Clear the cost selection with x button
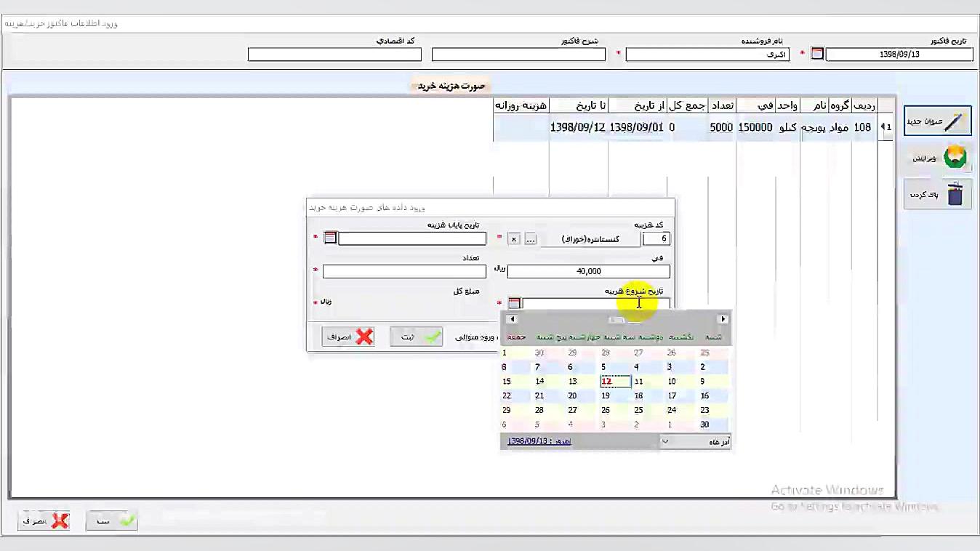The height and width of the screenshot is (551, 980). [514, 238]
